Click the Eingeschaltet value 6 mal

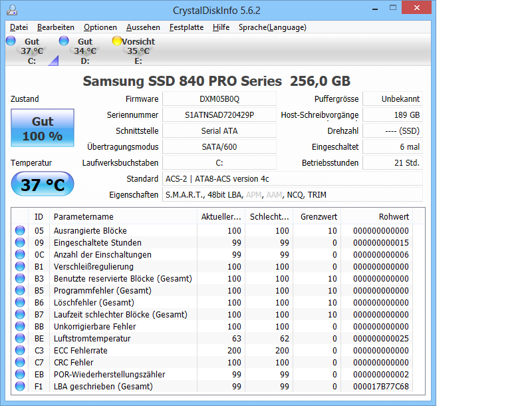coord(392,146)
